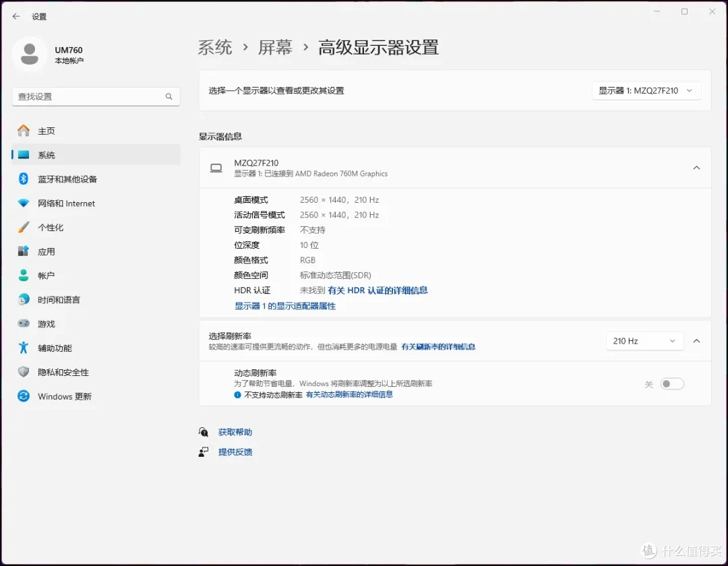728x566 pixels.
Task: Click the 提供反馈 feedback icon
Action: (x=204, y=452)
